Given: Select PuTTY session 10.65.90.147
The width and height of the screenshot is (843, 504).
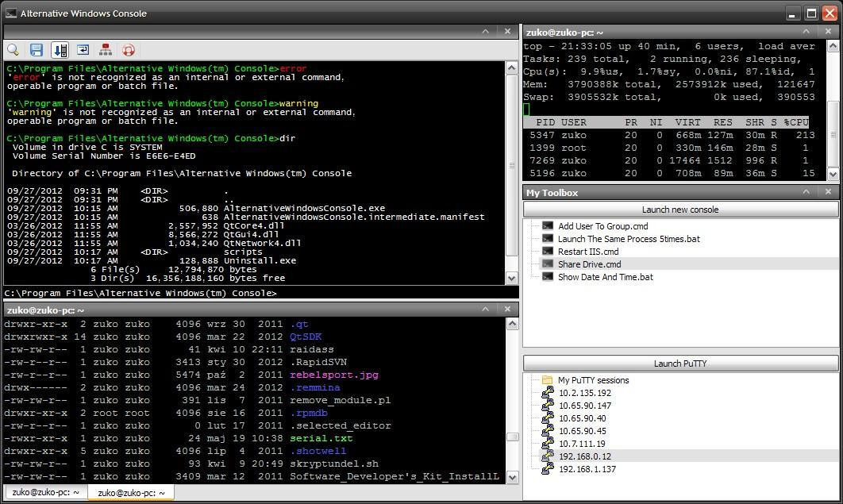Looking at the screenshot, I should pos(585,406).
